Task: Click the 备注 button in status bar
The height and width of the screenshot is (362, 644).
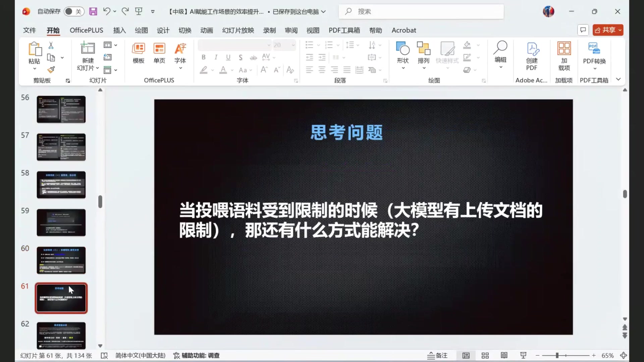Action: tap(437, 355)
